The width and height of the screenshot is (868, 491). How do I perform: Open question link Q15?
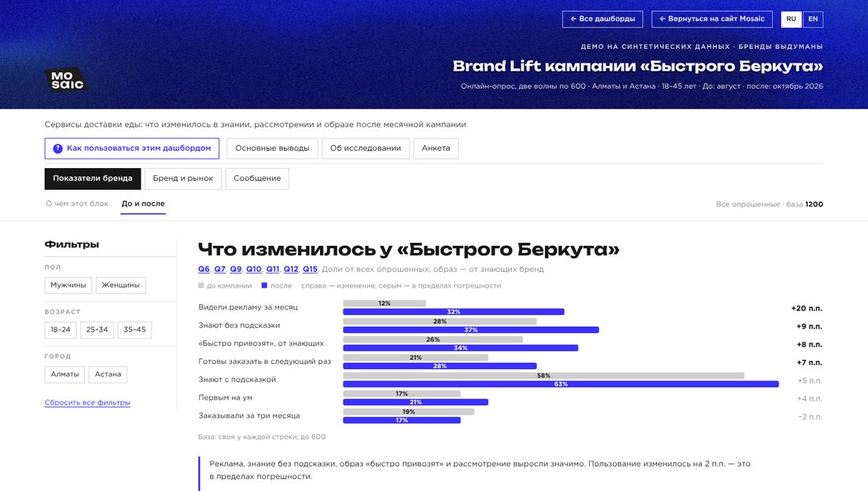click(x=310, y=269)
